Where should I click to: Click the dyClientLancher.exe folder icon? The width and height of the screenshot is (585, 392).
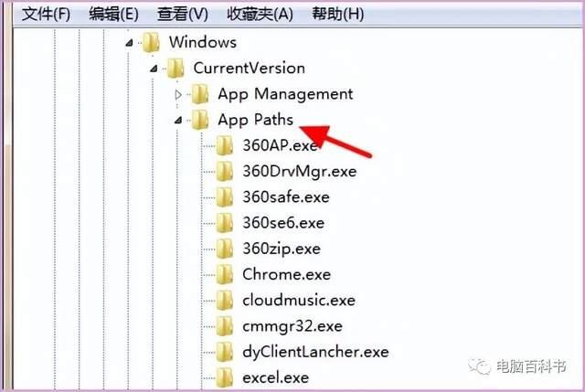coord(225,352)
